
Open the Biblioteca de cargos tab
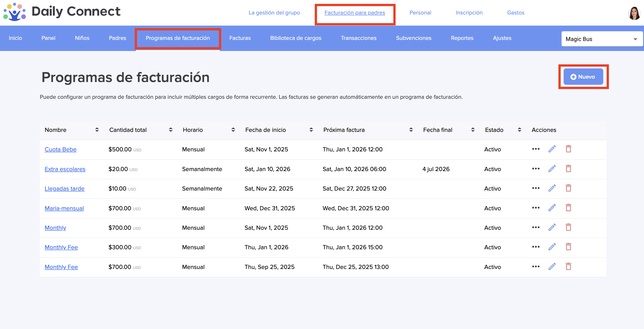[296, 38]
